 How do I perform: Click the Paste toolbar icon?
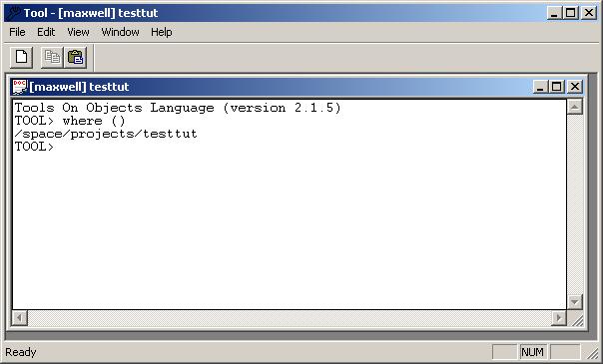(76, 57)
